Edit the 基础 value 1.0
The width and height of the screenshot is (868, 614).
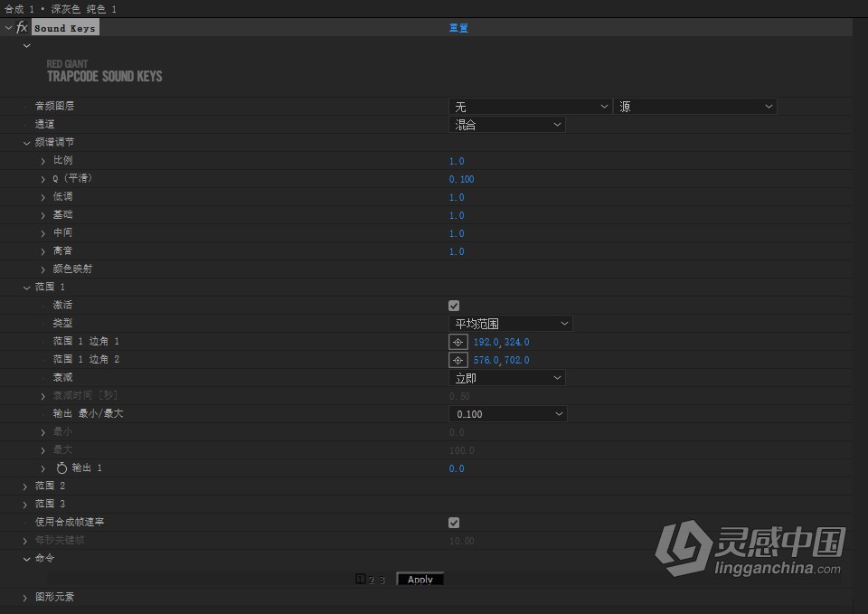[457, 215]
